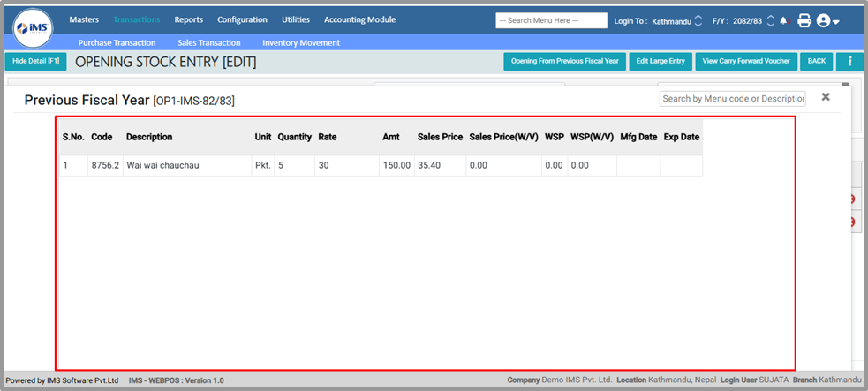Open the notification bell icon
Viewport: 868px width, 391px height.
tap(783, 20)
